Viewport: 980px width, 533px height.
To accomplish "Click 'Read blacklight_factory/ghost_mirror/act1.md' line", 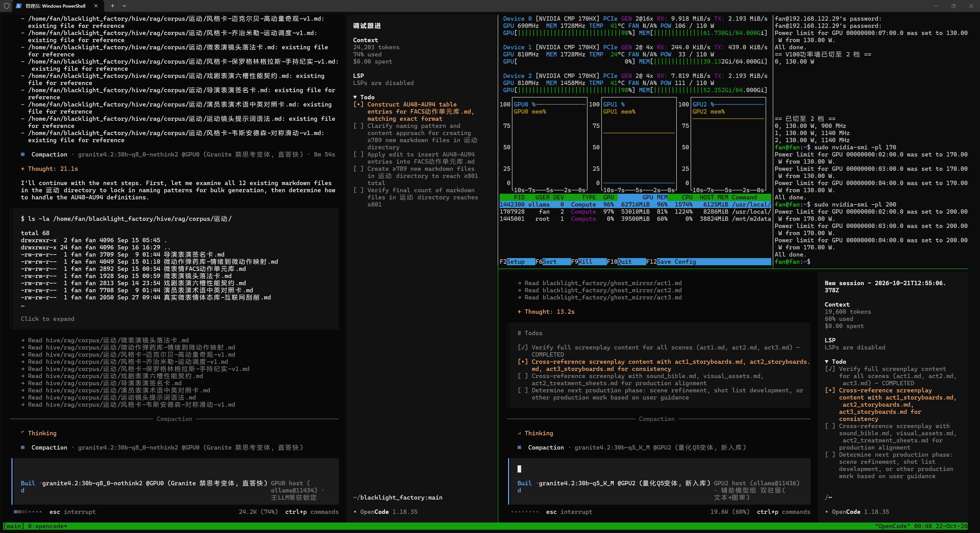I will point(599,283).
